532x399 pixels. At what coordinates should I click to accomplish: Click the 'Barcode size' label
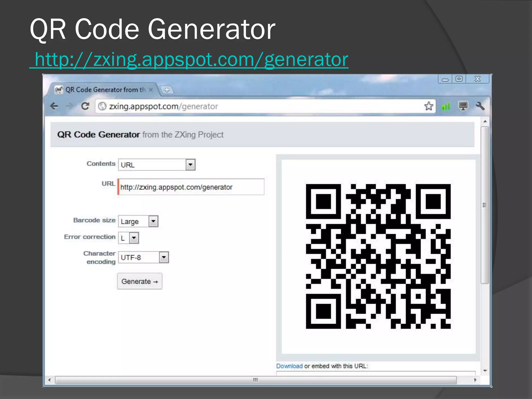[x=94, y=220]
